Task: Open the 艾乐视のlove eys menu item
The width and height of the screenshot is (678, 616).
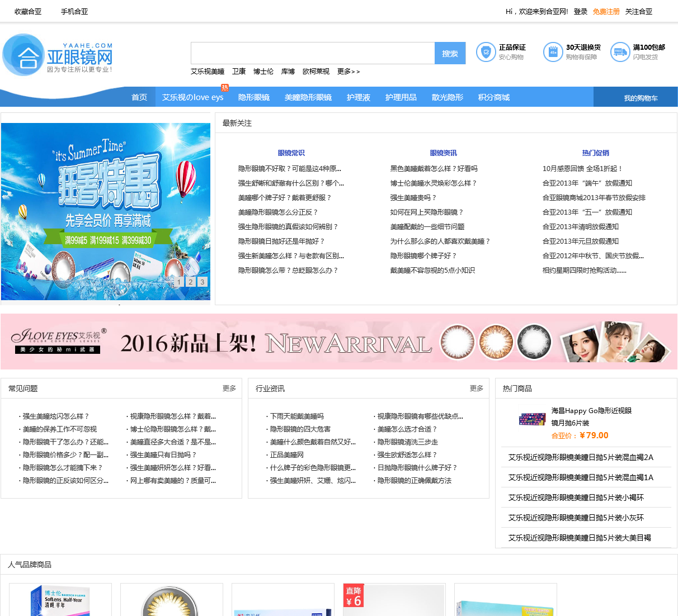Action: pos(193,97)
